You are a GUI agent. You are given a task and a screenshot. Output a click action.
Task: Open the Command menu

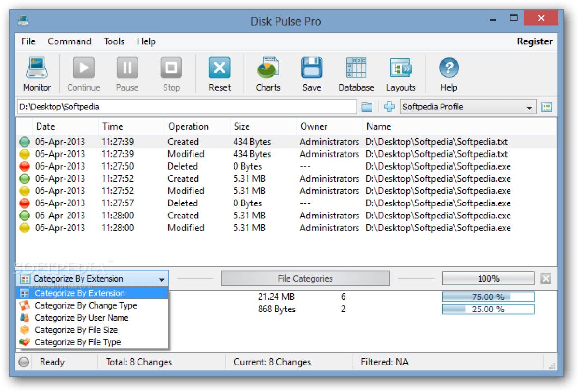(69, 41)
